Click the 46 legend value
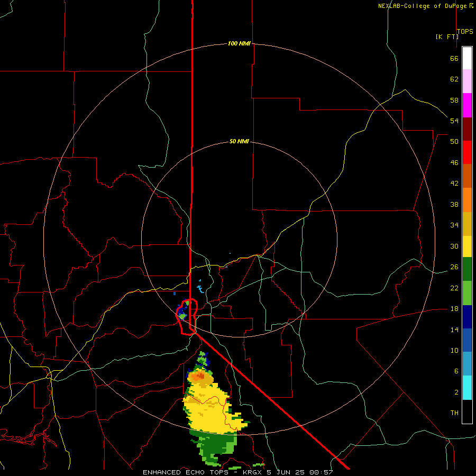Viewport: 476px width, 476px height. pyautogui.click(x=454, y=163)
